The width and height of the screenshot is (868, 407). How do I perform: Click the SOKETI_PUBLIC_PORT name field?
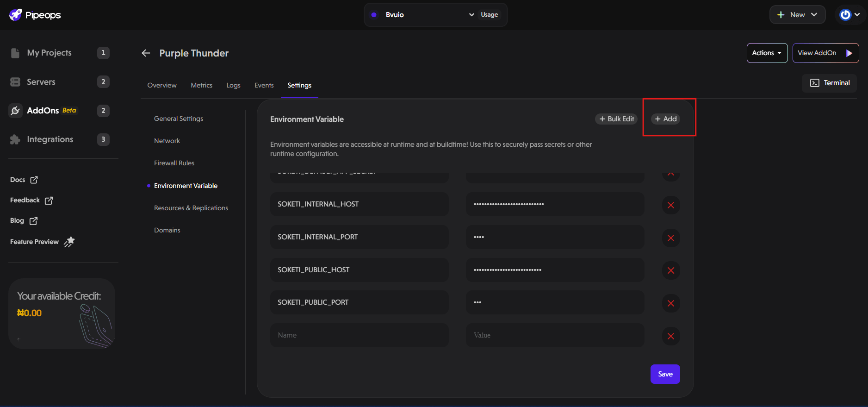[360, 302]
